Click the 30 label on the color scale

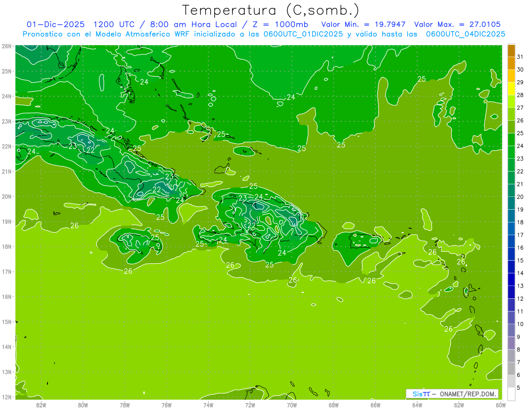click(520, 70)
